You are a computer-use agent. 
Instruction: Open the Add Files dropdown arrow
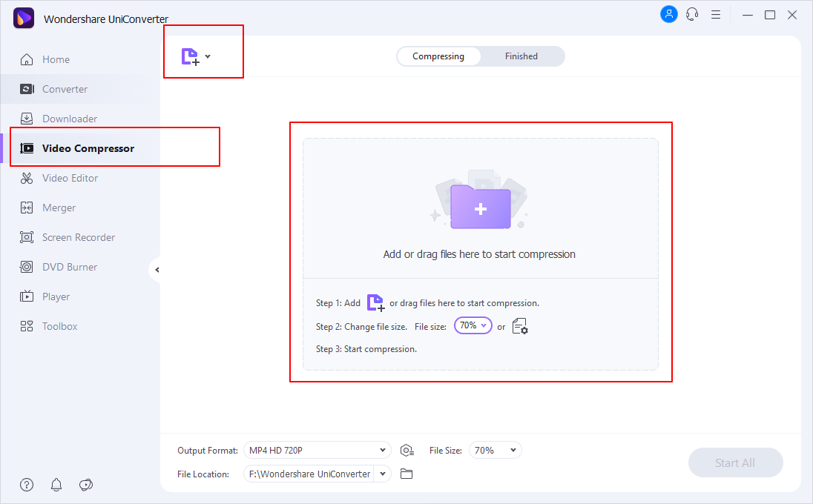click(x=208, y=56)
